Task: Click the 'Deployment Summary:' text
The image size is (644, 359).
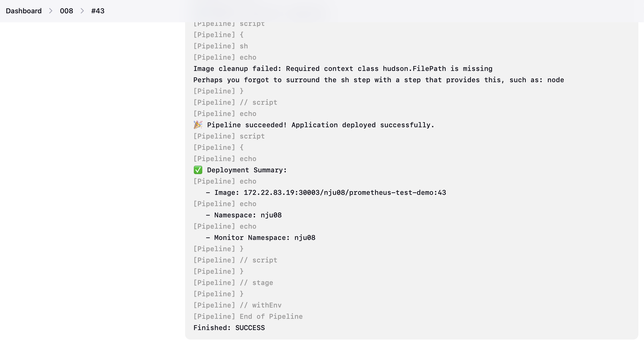Action: click(247, 170)
